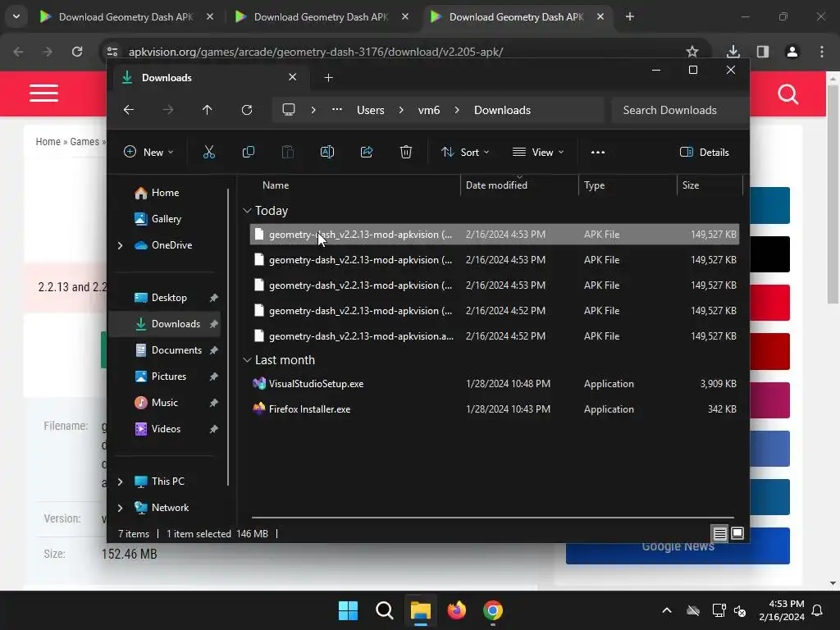Open the New dropdown in Explorer
This screenshot has height=630, width=840.
click(x=149, y=152)
